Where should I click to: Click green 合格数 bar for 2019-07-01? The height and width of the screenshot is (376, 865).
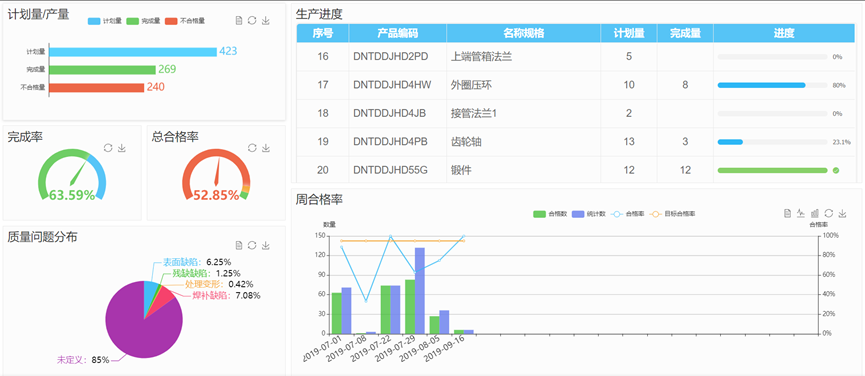tap(337, 313)
